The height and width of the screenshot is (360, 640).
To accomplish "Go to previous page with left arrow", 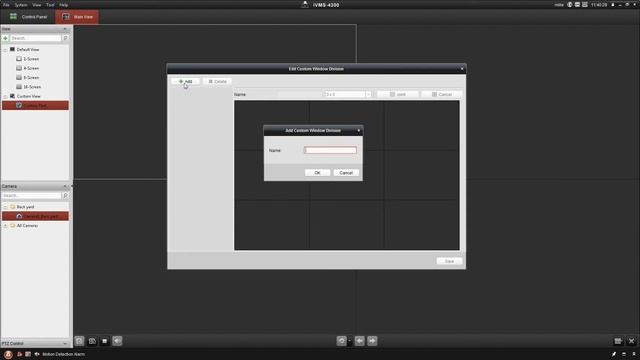I will [360, 341].
